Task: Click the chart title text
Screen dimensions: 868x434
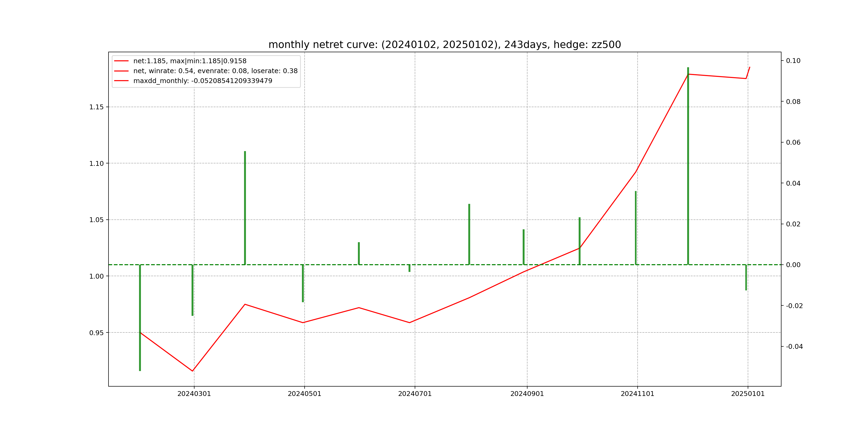Action: 444,44
